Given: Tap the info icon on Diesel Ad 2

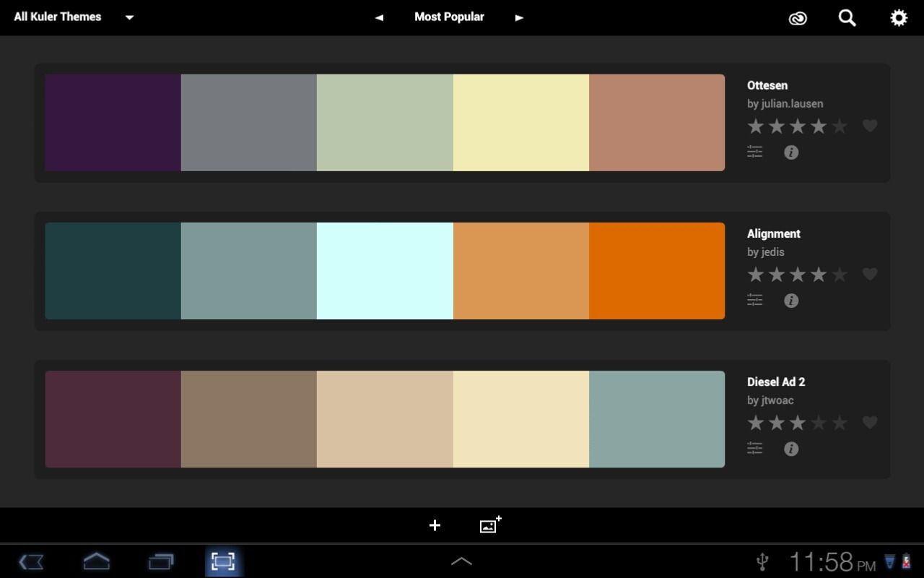Looking at the screenshot, I should (790, 449).
